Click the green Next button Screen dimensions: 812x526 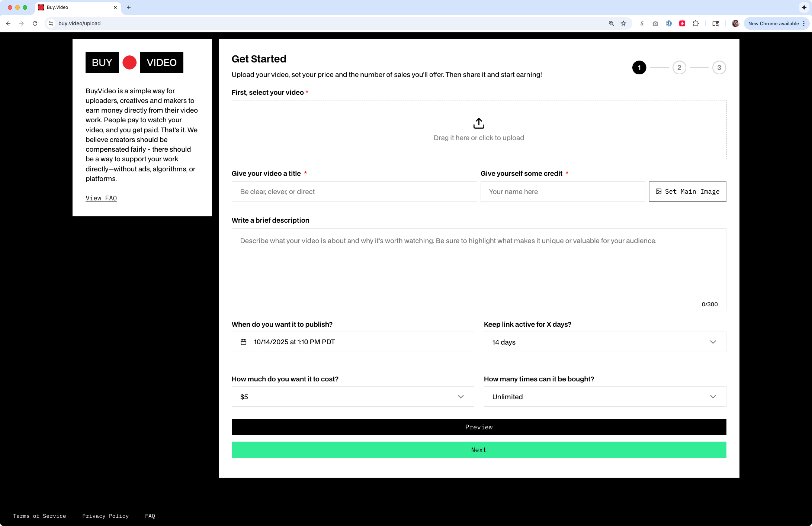479,450
